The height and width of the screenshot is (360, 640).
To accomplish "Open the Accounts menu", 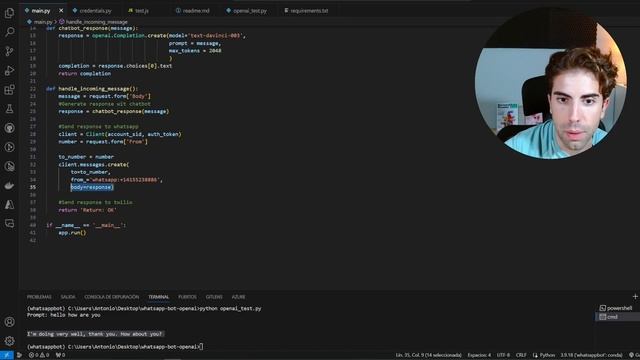I will [x=9, y=322].
